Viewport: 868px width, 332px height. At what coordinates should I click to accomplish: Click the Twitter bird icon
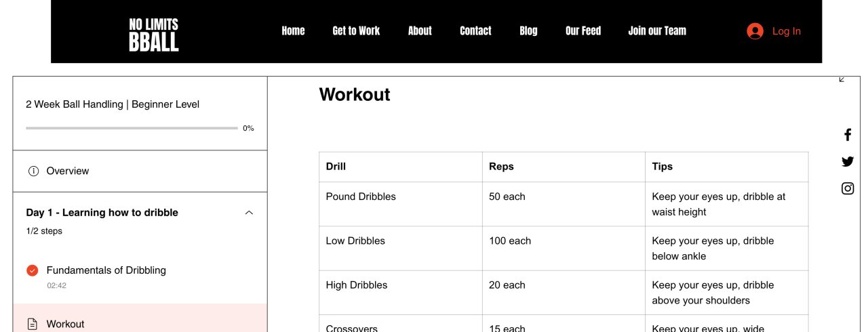pos(848,161)
